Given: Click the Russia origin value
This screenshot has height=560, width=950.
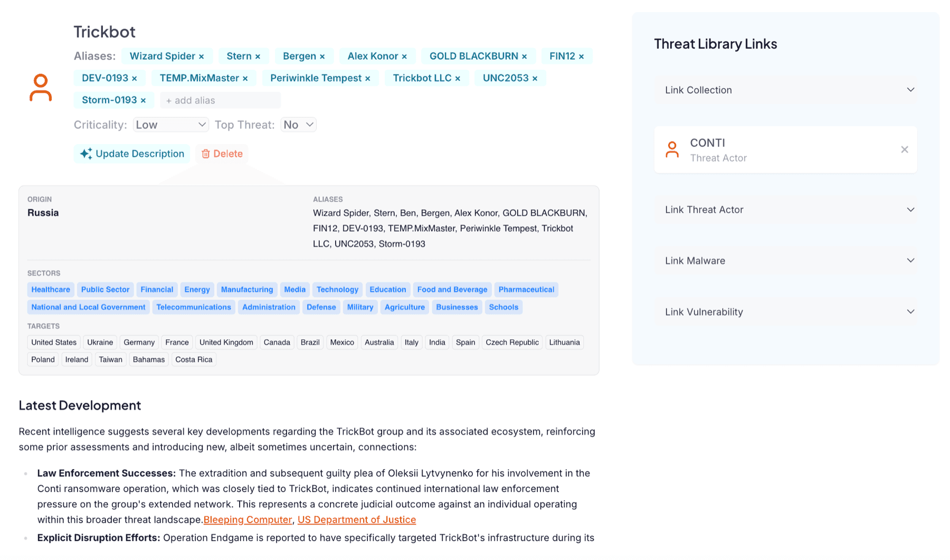Looking at the screenshot, I should [43, 213].
